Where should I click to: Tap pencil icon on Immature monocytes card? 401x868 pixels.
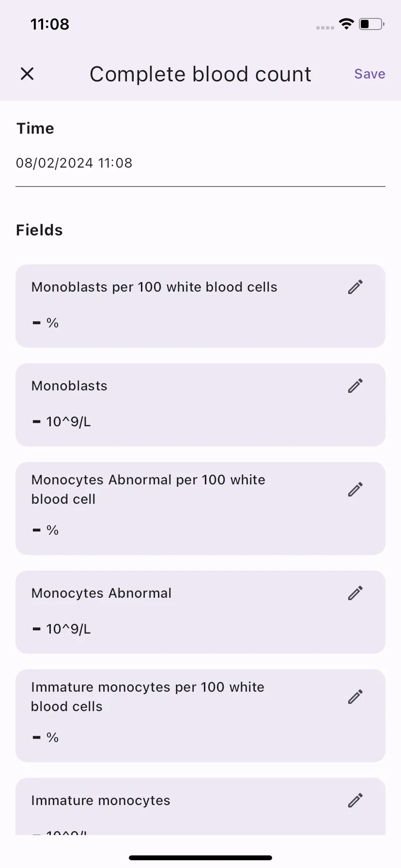355,801
